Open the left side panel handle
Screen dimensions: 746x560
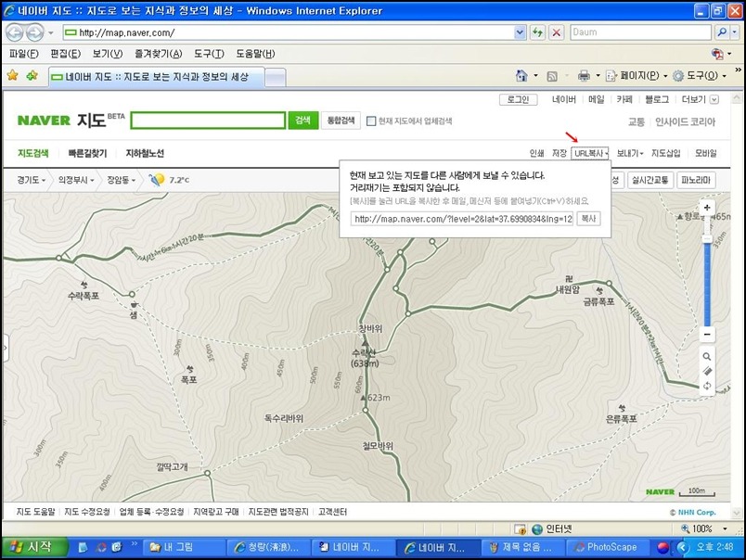coord(6,348)
